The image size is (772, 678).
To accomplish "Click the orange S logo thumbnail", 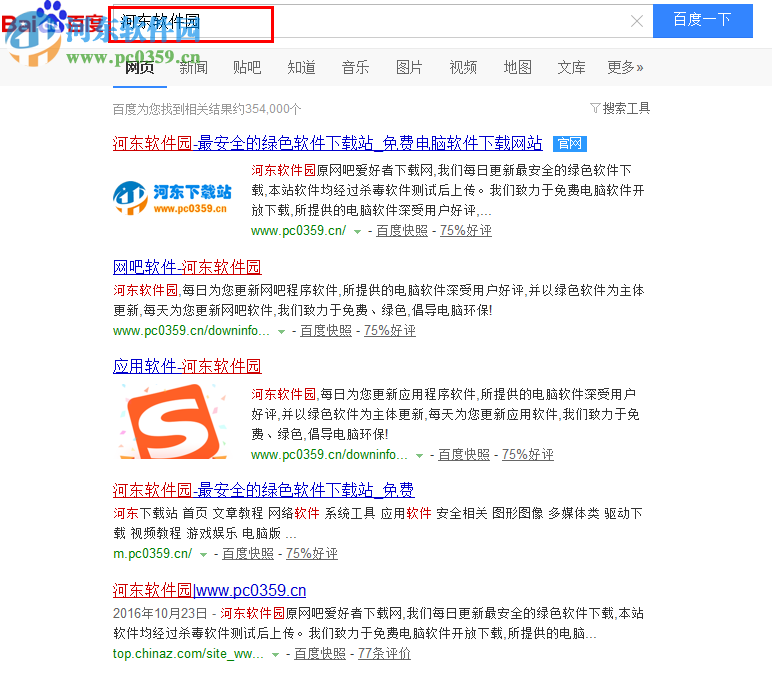I will coord(172,421).
